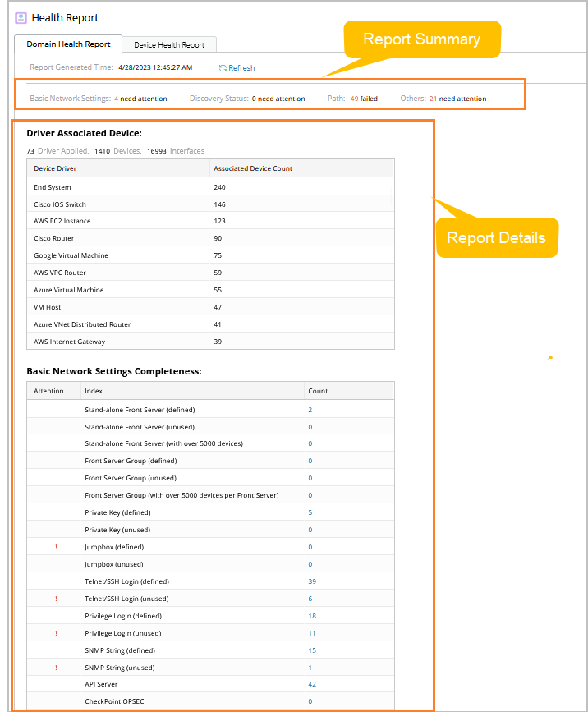
Task: Click the attention icon for Jumpbox (defined)
Action: (x=57, y=547)
